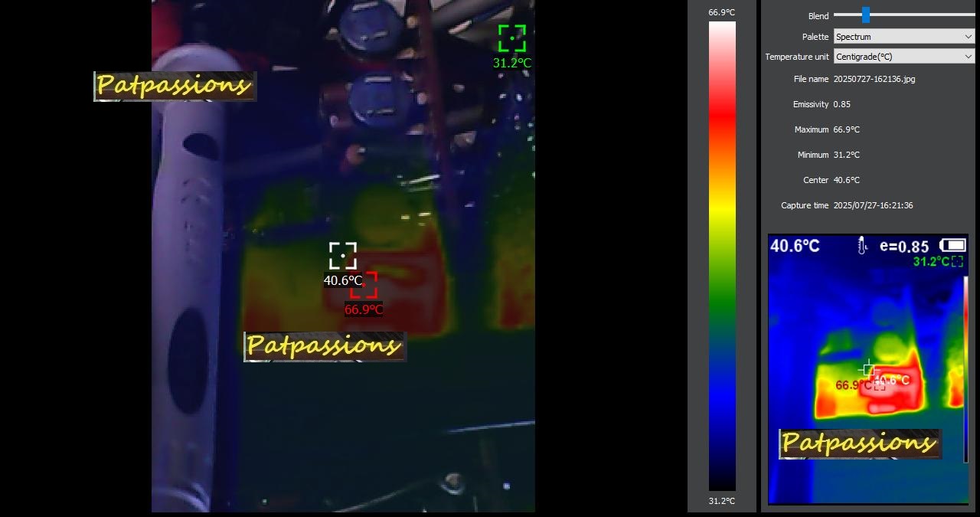
Task: Click the green bracket icon beside 31.2°C in preview
Action: [957, 262]
